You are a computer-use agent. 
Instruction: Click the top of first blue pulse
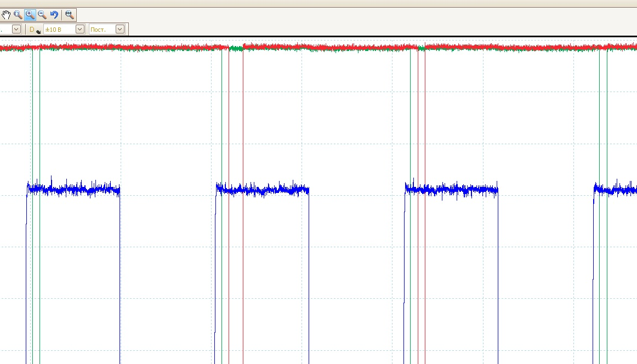[74, 190]
